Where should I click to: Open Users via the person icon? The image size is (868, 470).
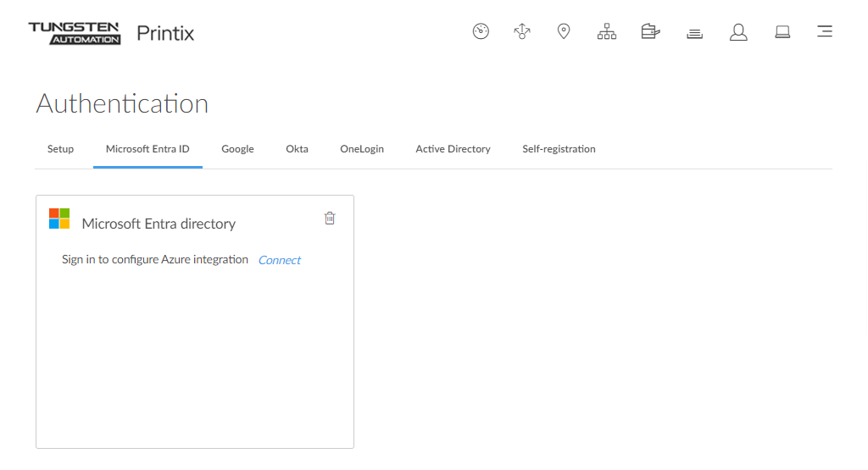pos(738,32)
